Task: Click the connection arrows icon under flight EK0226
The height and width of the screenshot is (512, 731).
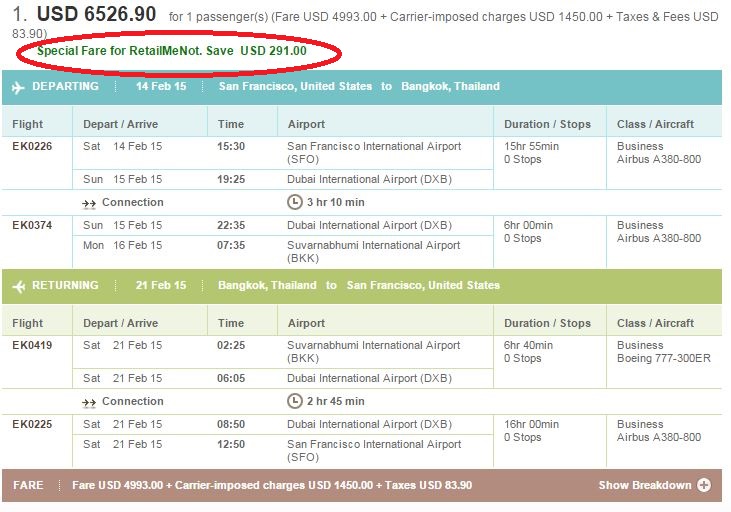Action: pyautogui.click(x=89, y=203)
